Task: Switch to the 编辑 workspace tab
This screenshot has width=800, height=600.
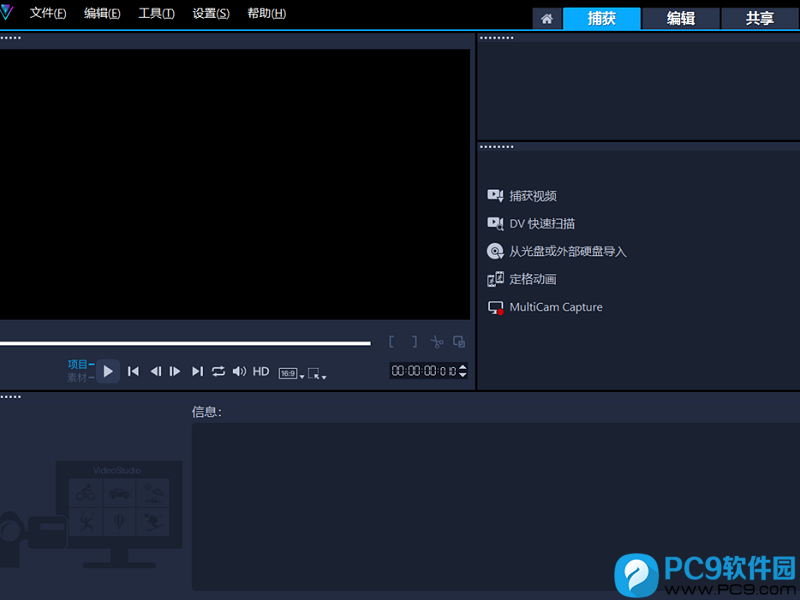Action: [x=681, y=18]
